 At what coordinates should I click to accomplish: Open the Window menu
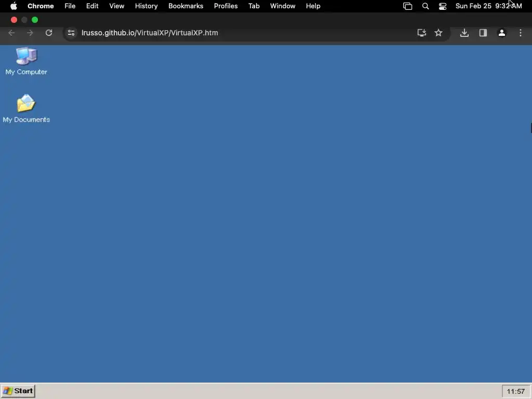point(283,6)
